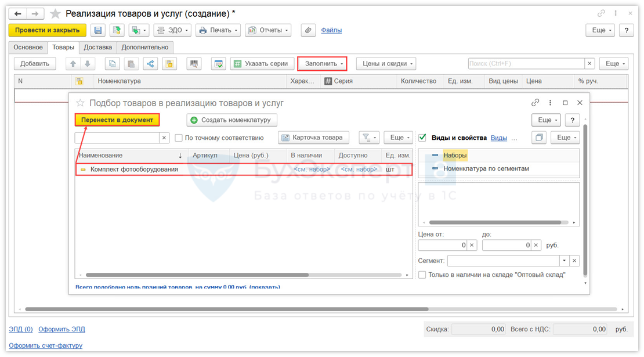The image size is (644, 357).
Task: Open the Отчеты menu
Action: [x=268, y=30]
